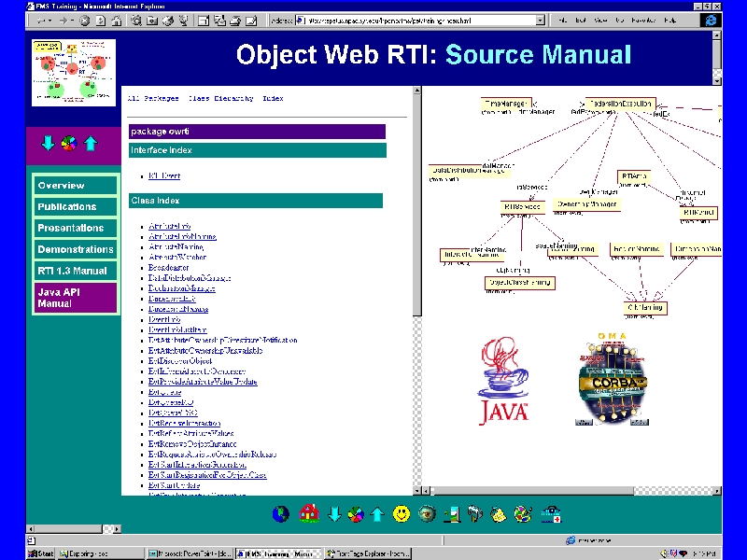Viewport: 747px width, 560px height.
Task: Click the paint palette icon in bottom bar
Action: click(x=523, y=514)
